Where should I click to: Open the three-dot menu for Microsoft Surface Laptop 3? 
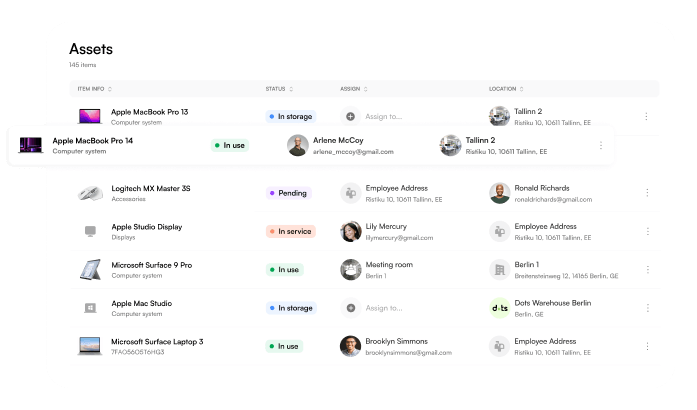[x=648, y=346]
